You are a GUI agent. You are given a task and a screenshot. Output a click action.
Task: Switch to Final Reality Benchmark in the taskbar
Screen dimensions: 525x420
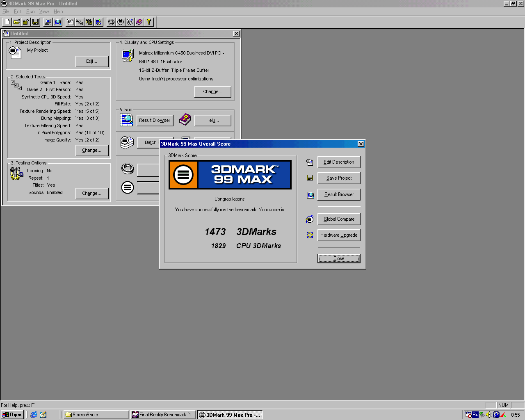coord(163,415)
